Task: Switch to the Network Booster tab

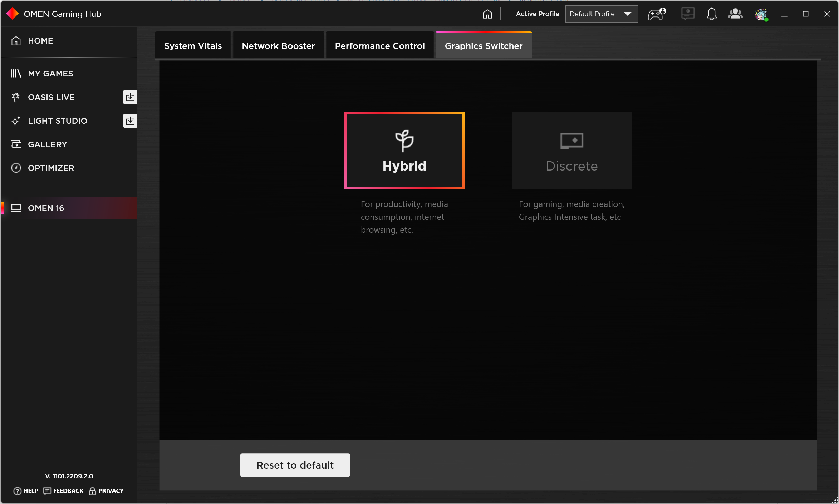Action: click(278, 45)
